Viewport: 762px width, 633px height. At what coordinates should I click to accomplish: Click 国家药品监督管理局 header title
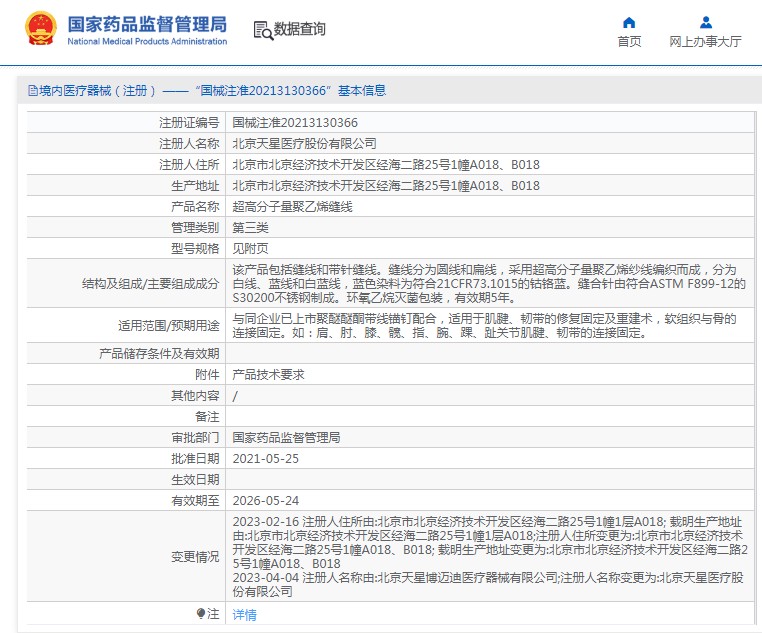(147, 24)
